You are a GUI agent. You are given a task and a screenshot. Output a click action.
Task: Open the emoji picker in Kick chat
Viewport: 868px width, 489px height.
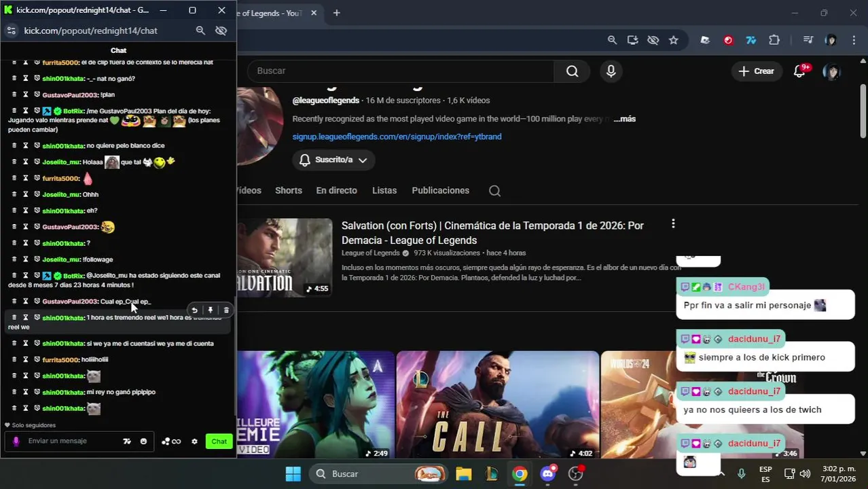pos(143,441)
